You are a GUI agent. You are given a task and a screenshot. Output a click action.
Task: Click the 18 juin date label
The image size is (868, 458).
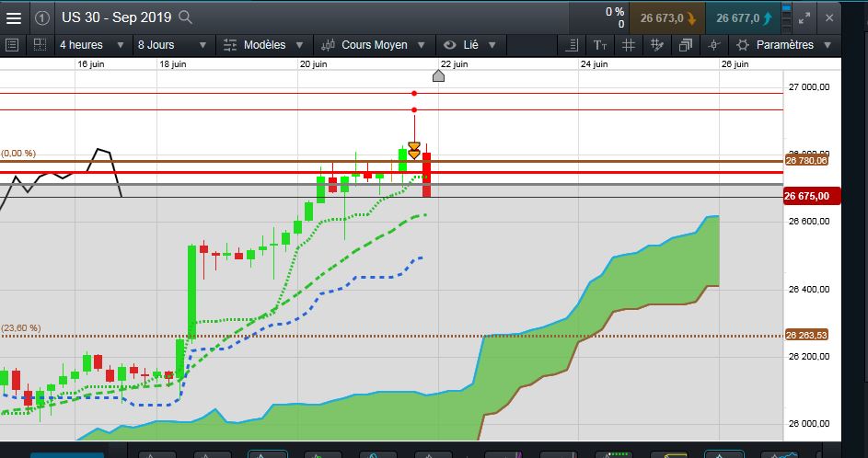(173, 64)
